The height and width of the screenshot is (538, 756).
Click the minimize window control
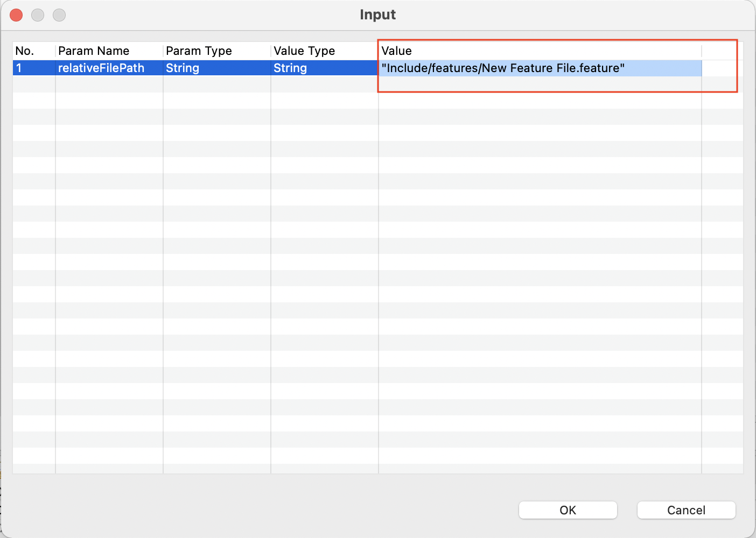pos(37,15)
